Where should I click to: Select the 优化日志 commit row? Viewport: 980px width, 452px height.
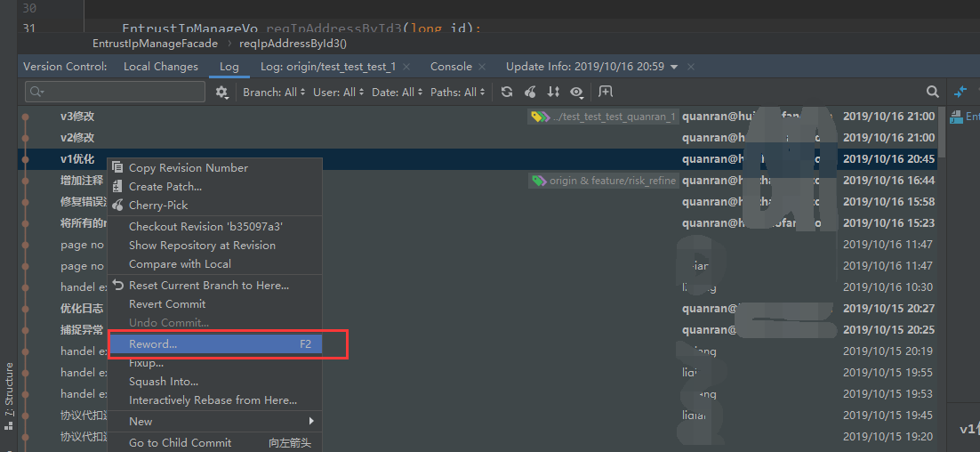[478, 308]
